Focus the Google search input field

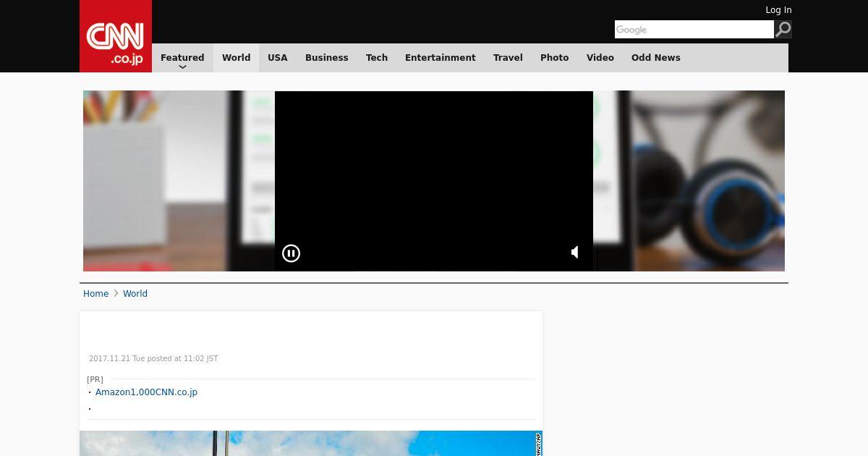click(x=694, y=29)
